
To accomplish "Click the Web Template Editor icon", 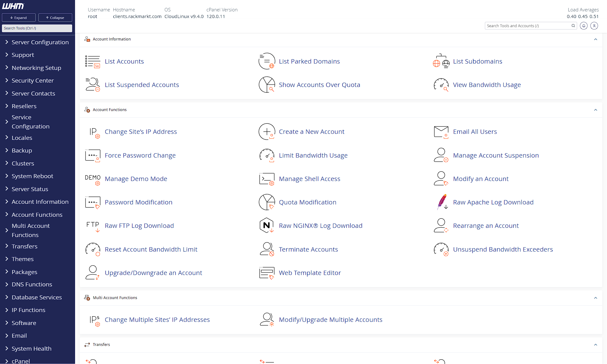I will point(267,273).
